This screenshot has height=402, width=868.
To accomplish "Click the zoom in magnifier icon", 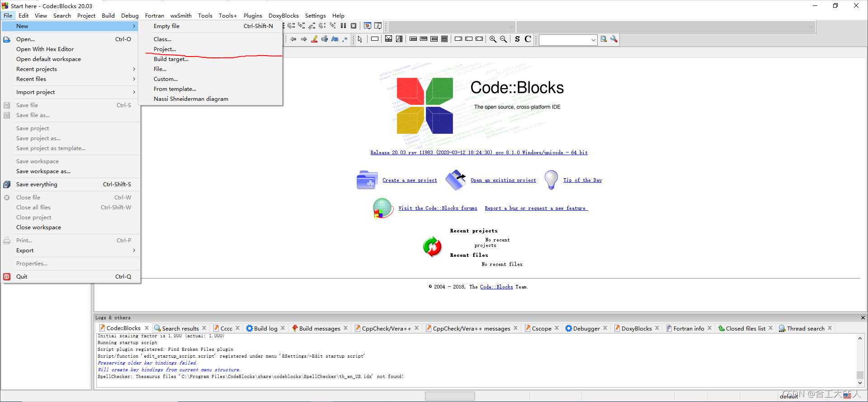I will point(493,39).
